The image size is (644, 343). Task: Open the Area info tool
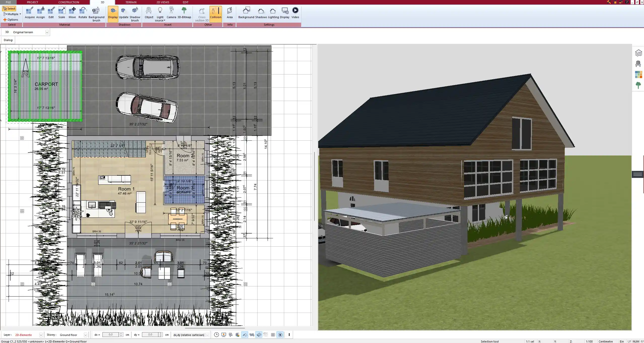pos(230,13)
